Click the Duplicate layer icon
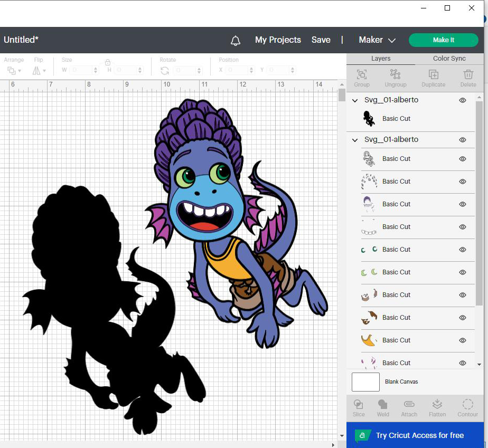 click(433, 74)
